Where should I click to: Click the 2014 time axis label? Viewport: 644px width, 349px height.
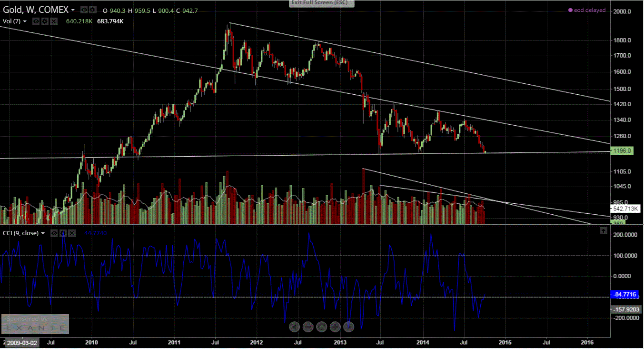tap(423, 342)
